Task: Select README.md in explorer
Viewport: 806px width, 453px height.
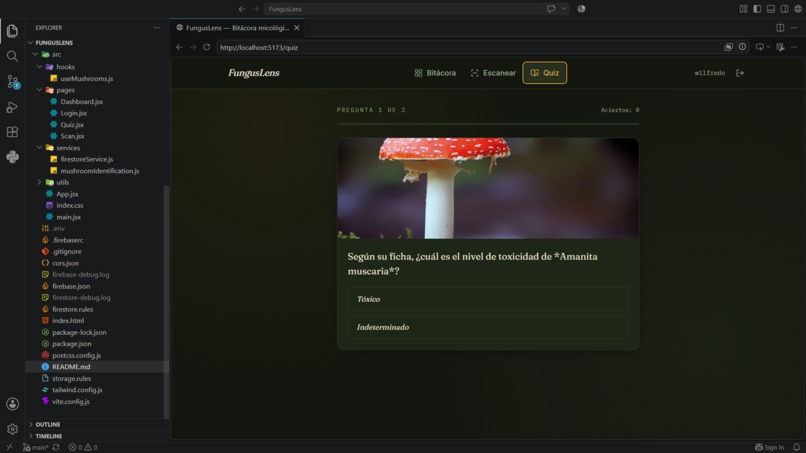Action: (71, 367)
